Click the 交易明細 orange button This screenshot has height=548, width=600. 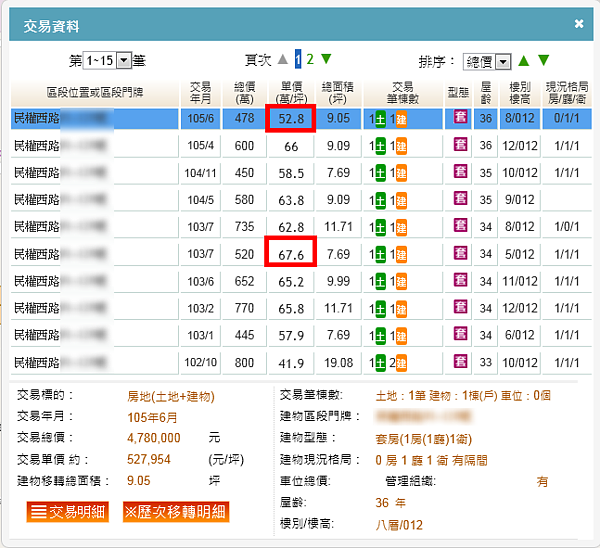[68, 512]
